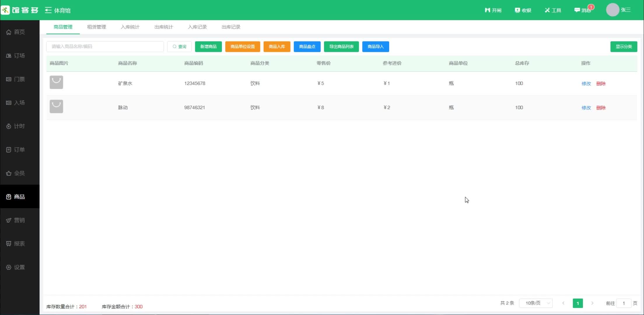Image resolution: width=644 pixels, height=315 pixels.
Task: Click 导出商品列表 export button
Action: click(x=341, y=47)
